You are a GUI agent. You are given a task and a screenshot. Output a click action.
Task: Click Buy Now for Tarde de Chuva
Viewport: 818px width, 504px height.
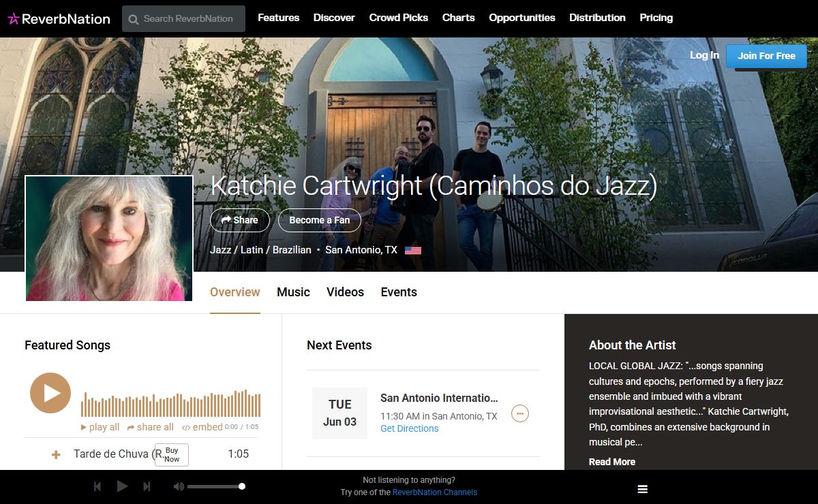(172, 454)
